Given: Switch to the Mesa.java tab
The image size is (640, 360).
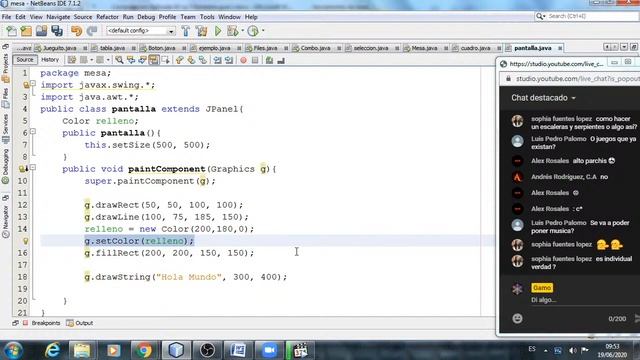Looking at the screenshot, I should (424, 48).
